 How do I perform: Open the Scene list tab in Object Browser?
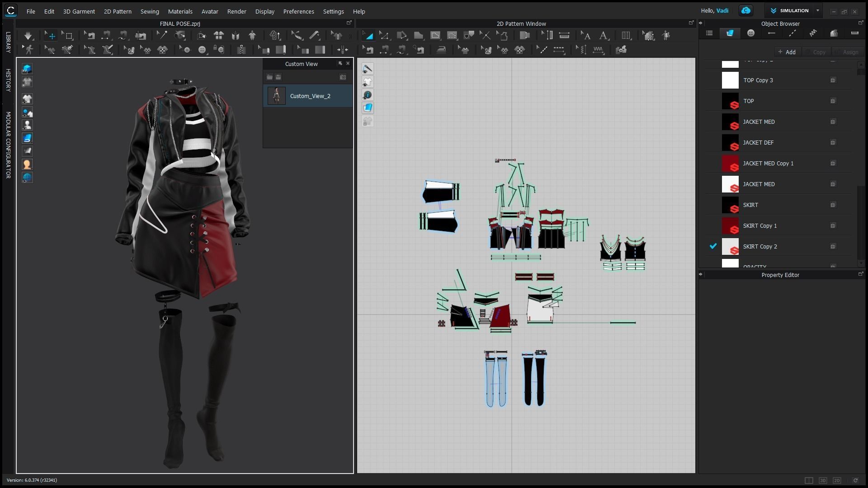click(x=709, y=33)
